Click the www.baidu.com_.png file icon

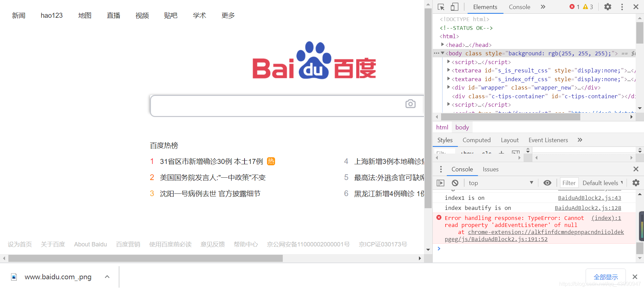(x=14, y=277)
